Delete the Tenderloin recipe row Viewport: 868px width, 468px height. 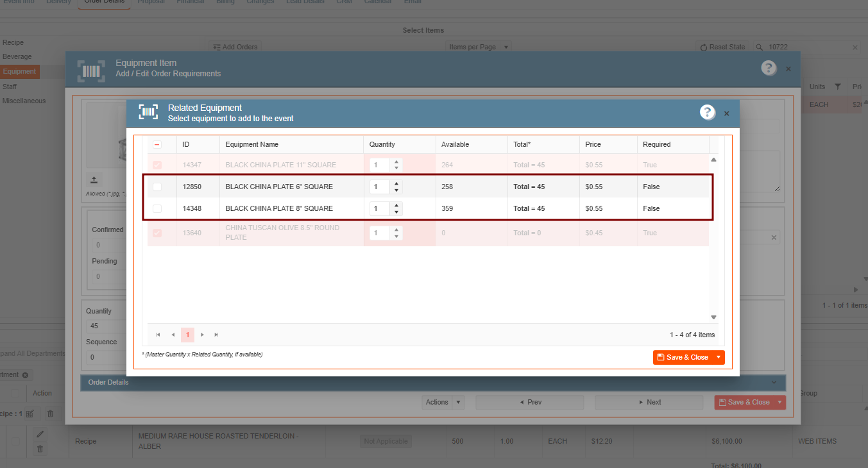40,449
